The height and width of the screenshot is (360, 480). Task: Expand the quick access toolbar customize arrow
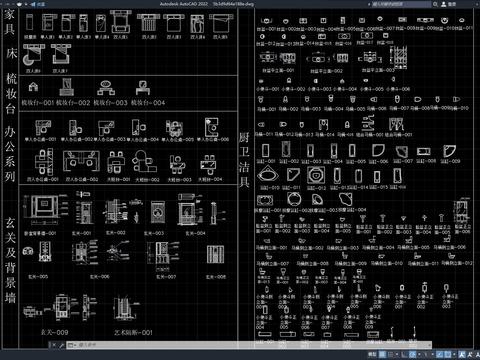pyautogui.click(x=26, y=4)
